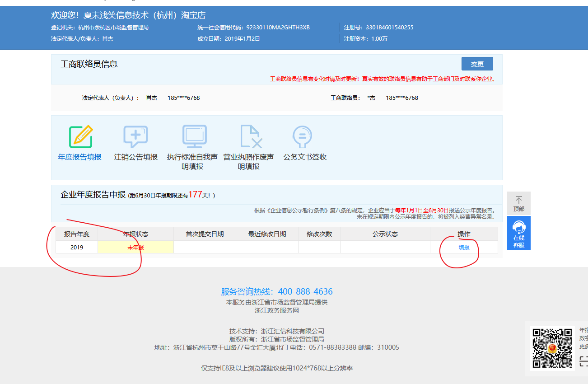The image size is (588, 384).
Task: Click the 工商联络员 *杰 phone text
Action: [x=374, y=98]
